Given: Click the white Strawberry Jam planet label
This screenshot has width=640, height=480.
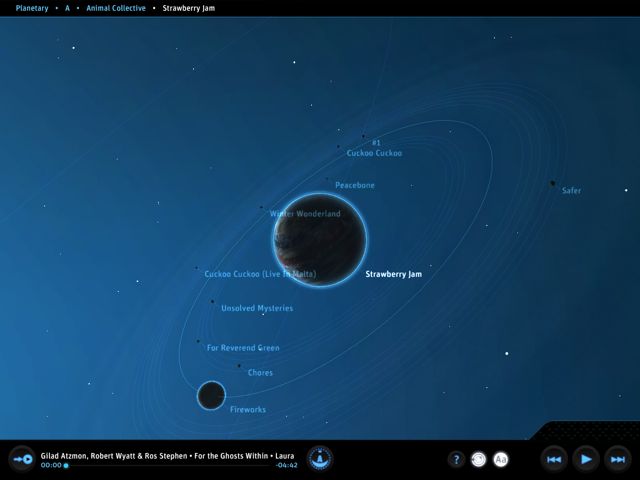Looking at the screenshot, I should pos(393,274).
